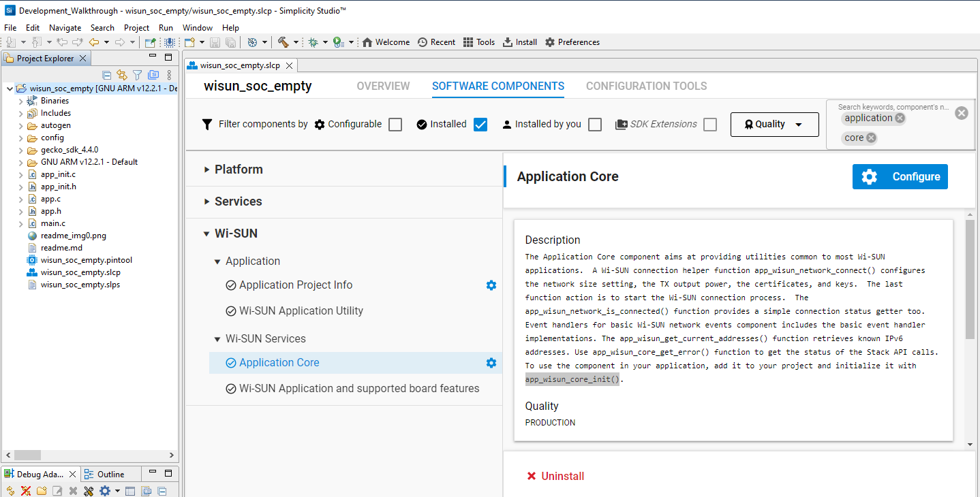This screenshot has height=497, width=980.
Task: Open the Run menu
Action: (166, 28)
